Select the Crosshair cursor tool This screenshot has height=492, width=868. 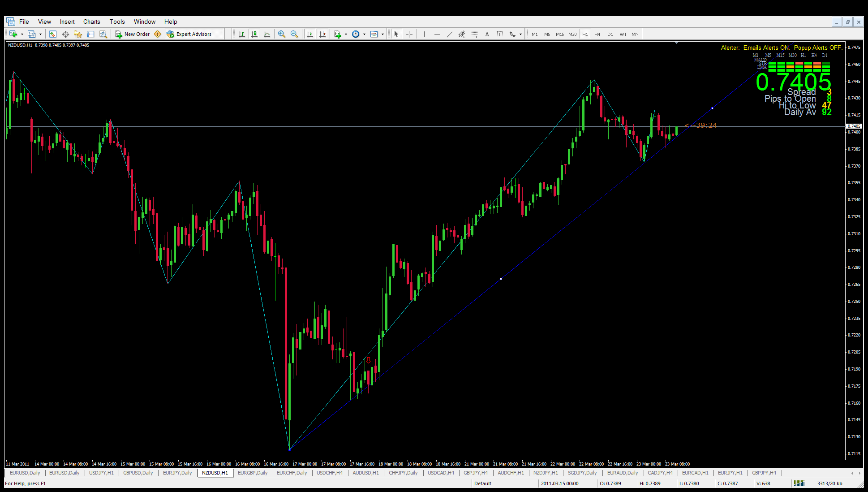tap(409, 34)
